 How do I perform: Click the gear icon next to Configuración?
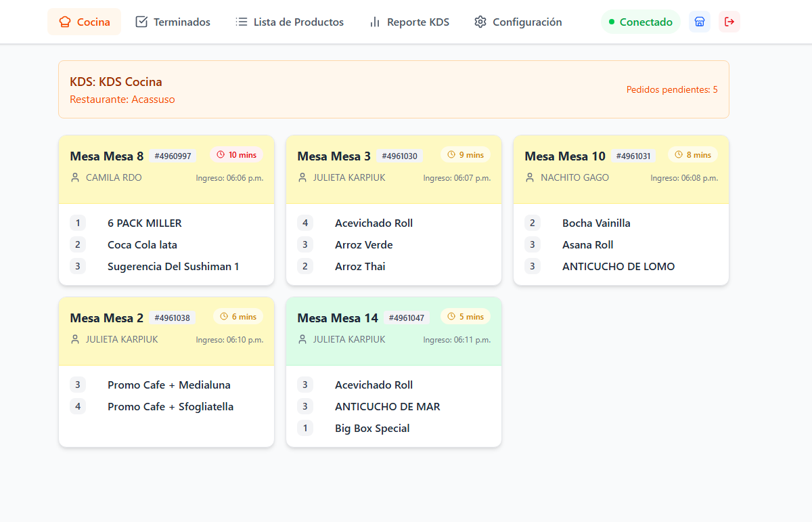480,22
